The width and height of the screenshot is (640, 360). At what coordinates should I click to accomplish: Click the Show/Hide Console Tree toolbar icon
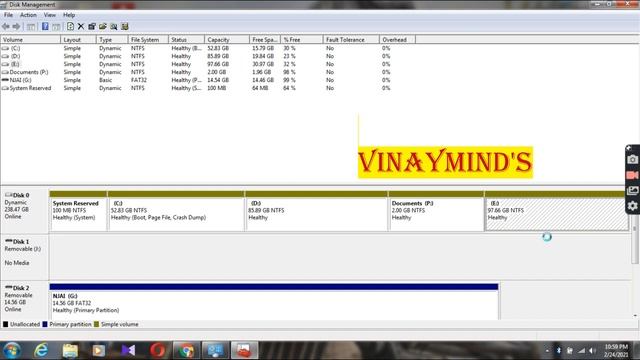pyautogui.click(x=31, y=27)
